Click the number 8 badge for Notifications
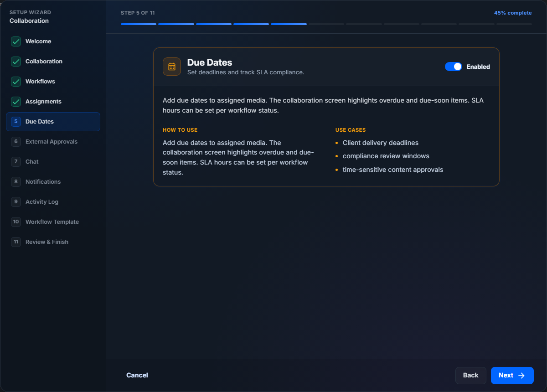The height and width of the screenshot is (392, 547). coord(16,182)
